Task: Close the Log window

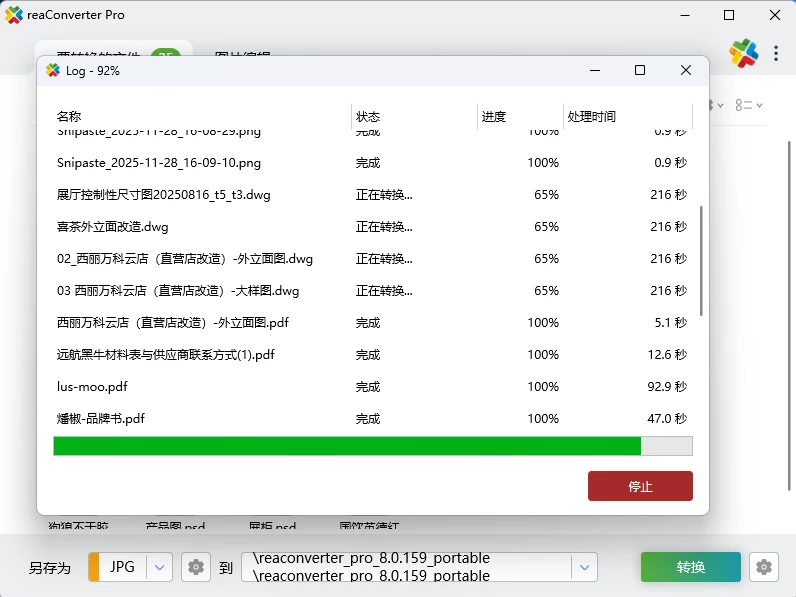Action: (x=686, y=70)
